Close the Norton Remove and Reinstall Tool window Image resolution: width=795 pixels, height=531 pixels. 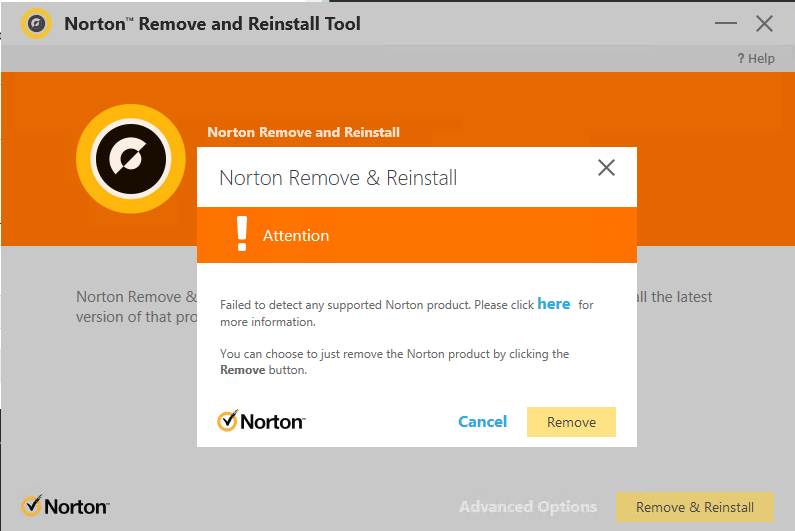point(764,23)
